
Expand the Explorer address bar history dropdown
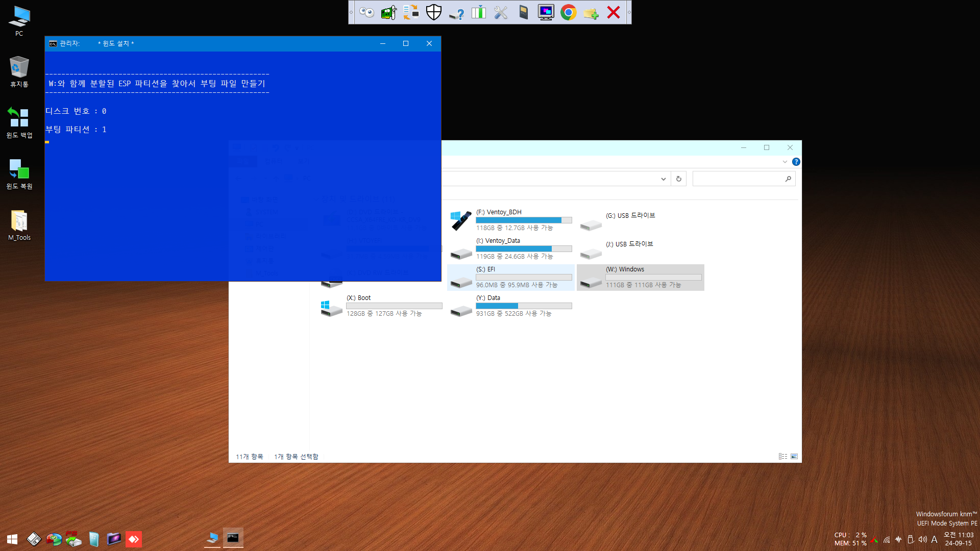[663, 179]
